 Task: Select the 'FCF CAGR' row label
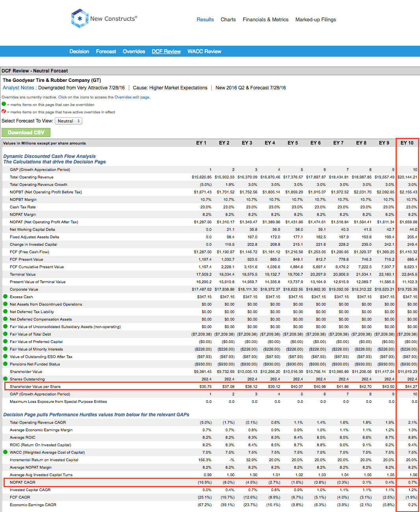pos(20,497)
